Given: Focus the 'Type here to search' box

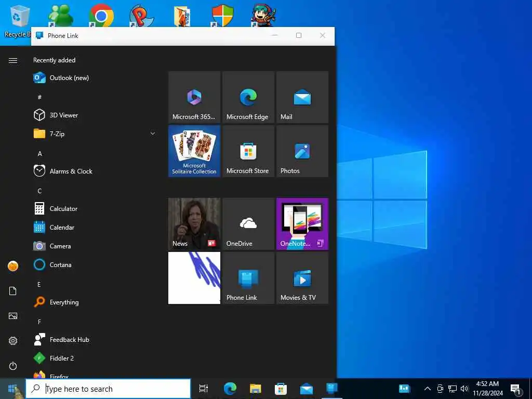Looking at the screenshot, I should 108,389.
